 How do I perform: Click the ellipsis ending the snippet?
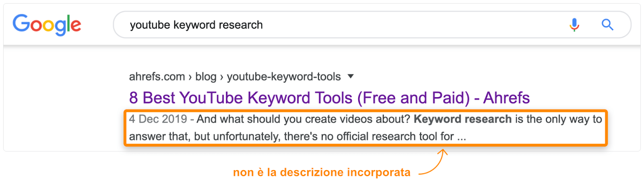coord(461,137)
